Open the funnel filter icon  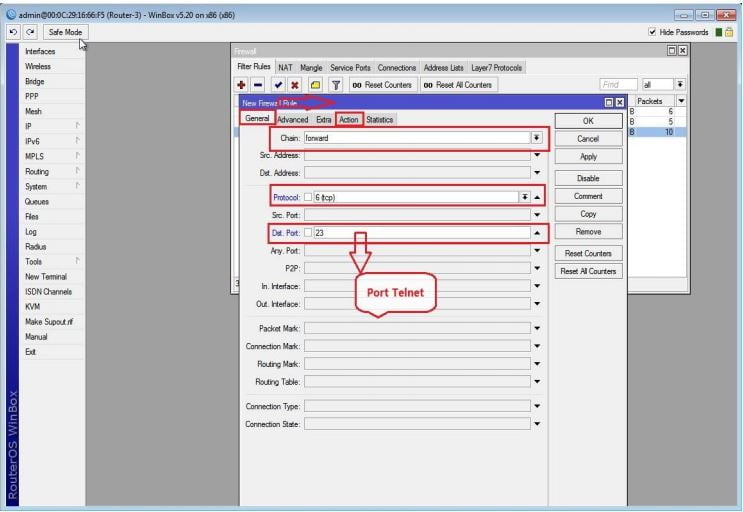tap(336, 85)
